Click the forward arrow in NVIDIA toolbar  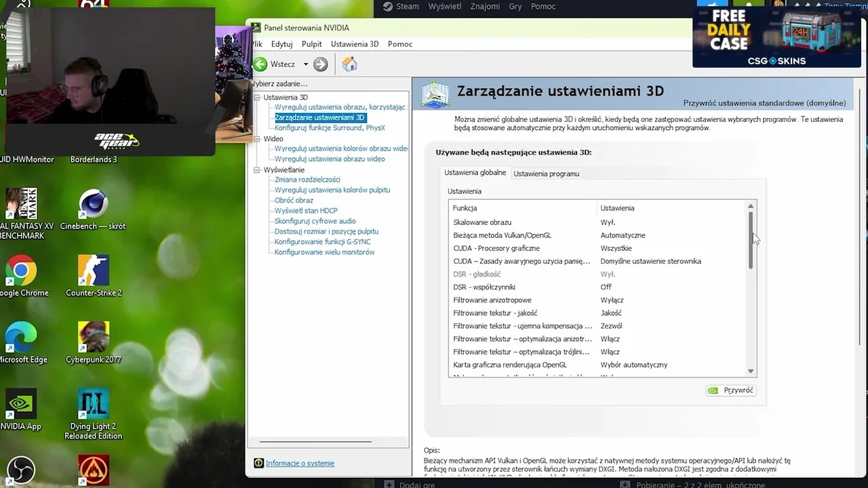click(321, 64)
